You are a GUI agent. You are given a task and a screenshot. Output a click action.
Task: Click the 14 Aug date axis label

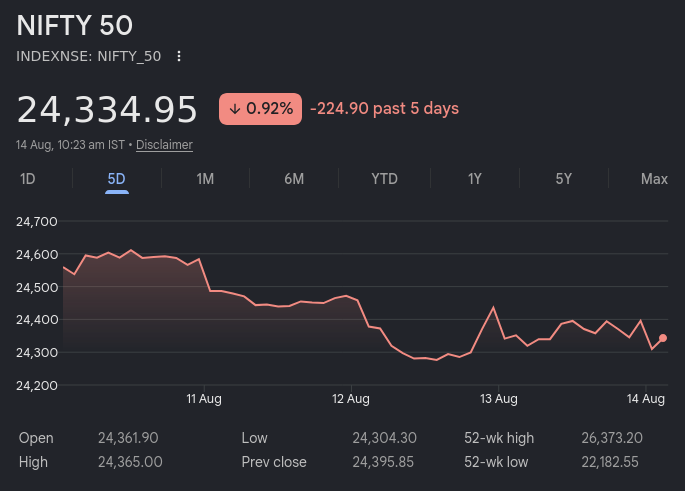[646, 399]
